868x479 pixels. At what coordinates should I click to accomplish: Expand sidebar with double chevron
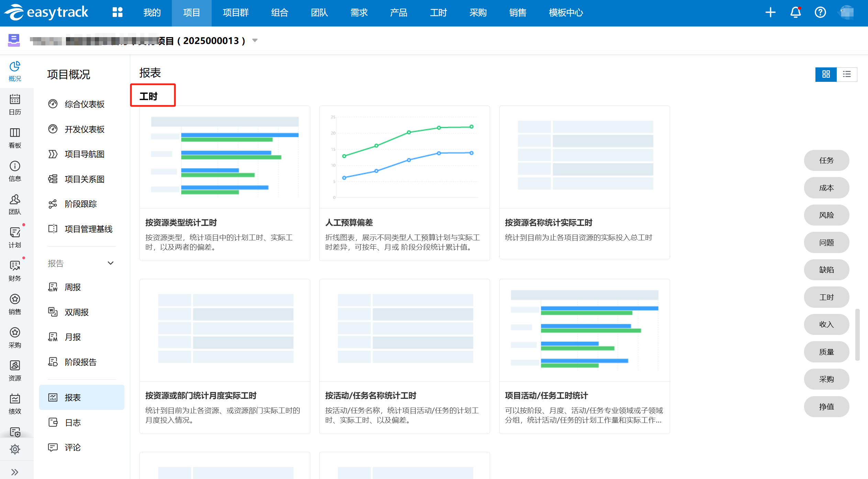coord(15,472)
